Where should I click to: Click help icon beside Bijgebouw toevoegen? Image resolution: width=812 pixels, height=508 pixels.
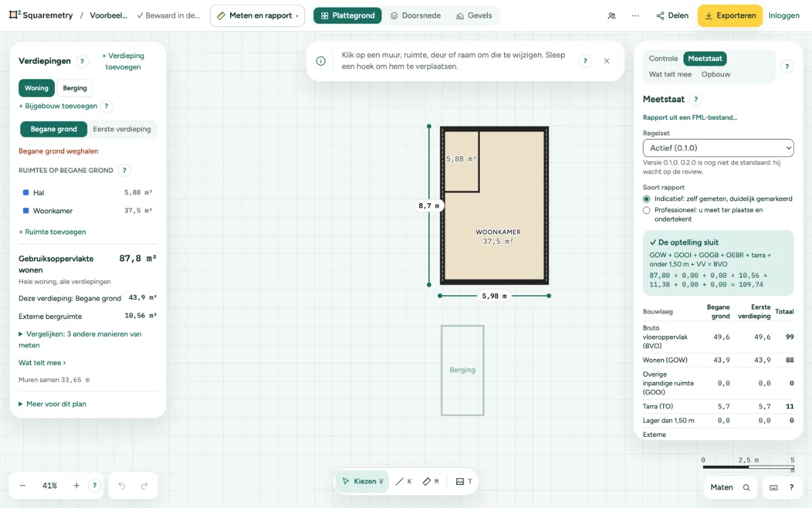click(106, 106)
